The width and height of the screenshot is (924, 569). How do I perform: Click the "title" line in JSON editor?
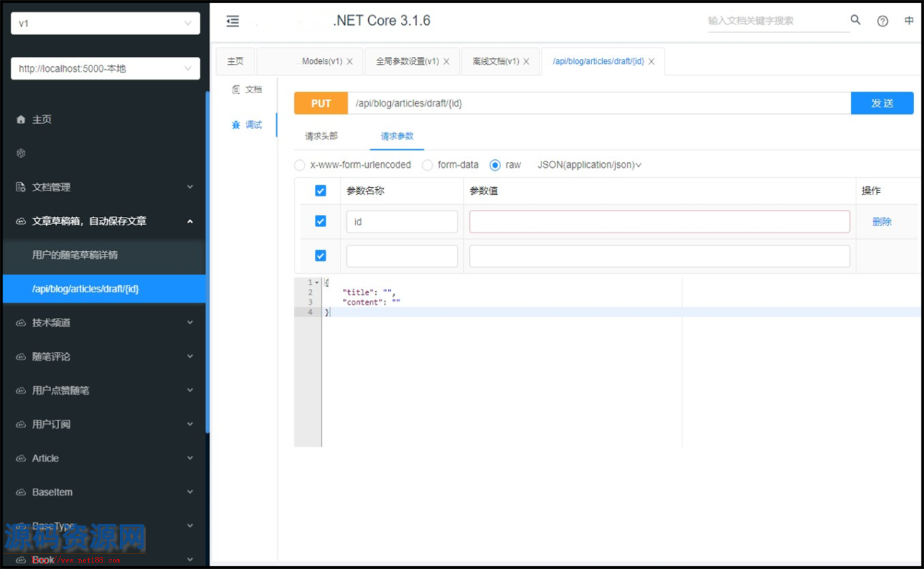pyautogui.click(x=368, y=292)
